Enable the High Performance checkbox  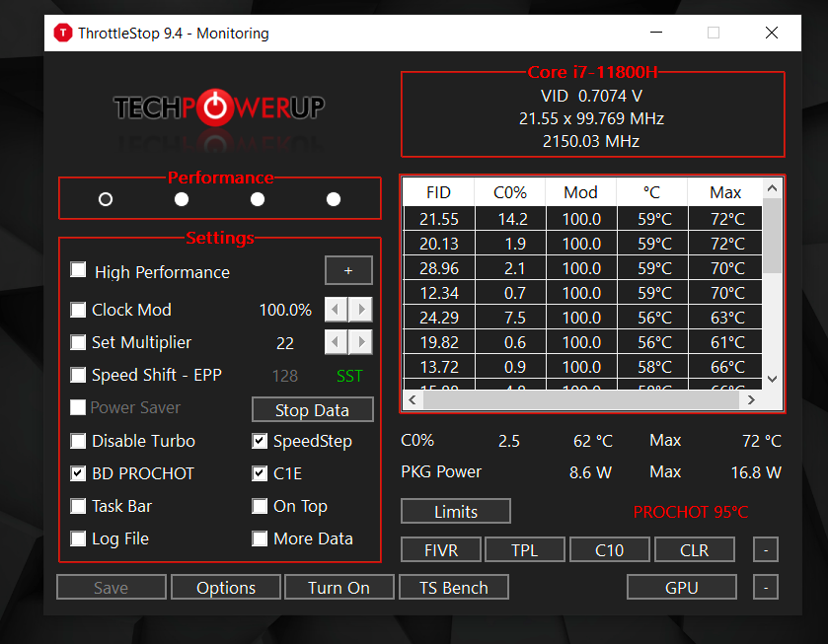pos(78,270)
